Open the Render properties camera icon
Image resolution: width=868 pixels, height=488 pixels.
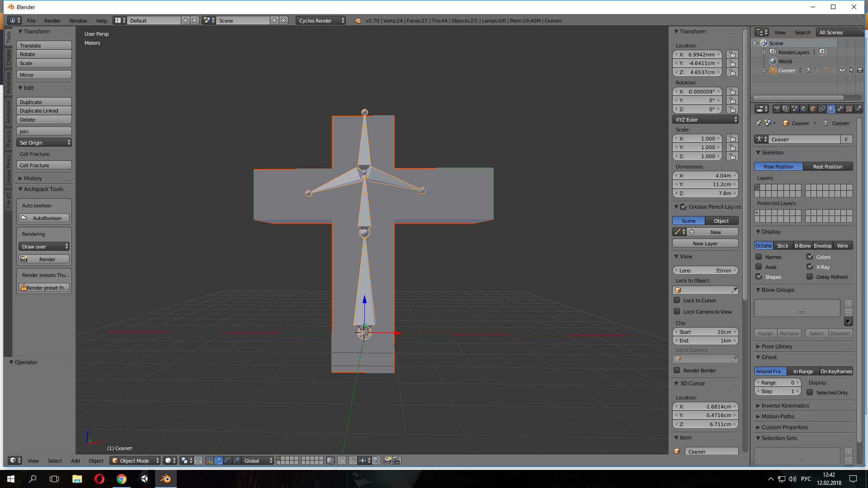[x=777, y=109]
